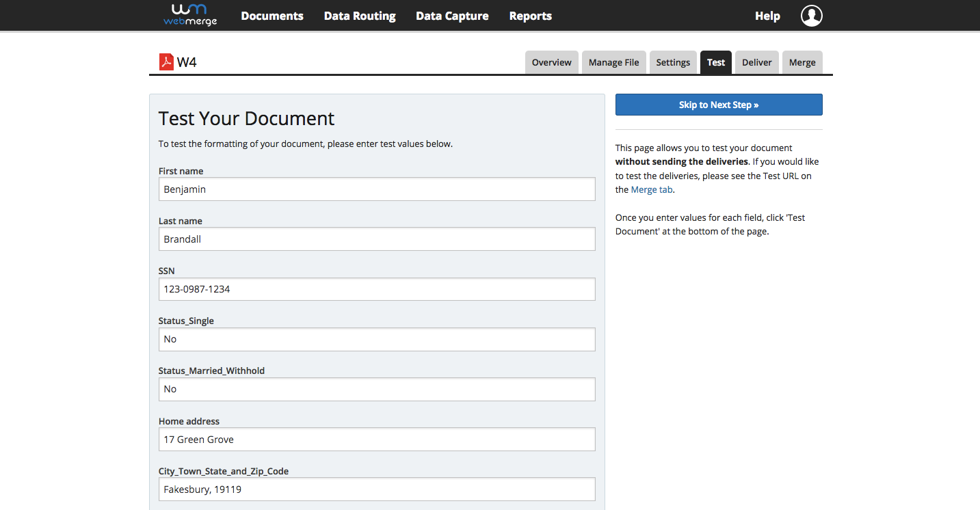Switch to the Overview tab
Viewport: 980px width, 510px height.
coord(552,62)
